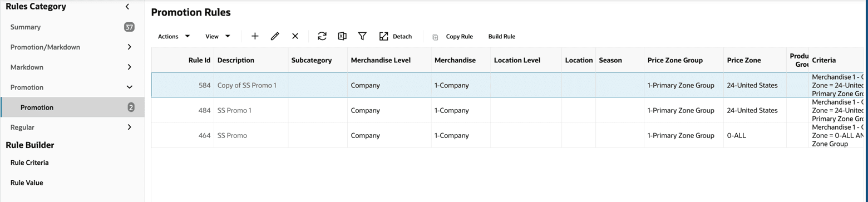Screen dimensions: 868x202
Task: Click the Build Rule button
Action: pyautogui.click(x=502, y=37)
